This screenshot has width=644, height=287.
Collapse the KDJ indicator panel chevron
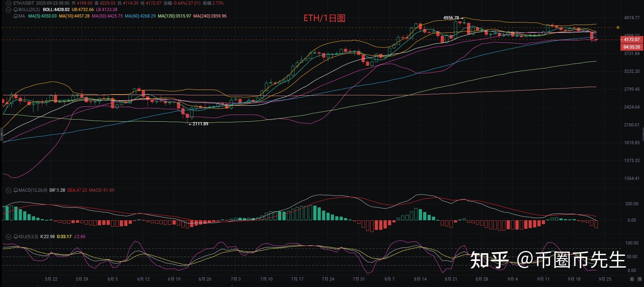[9, 237]
